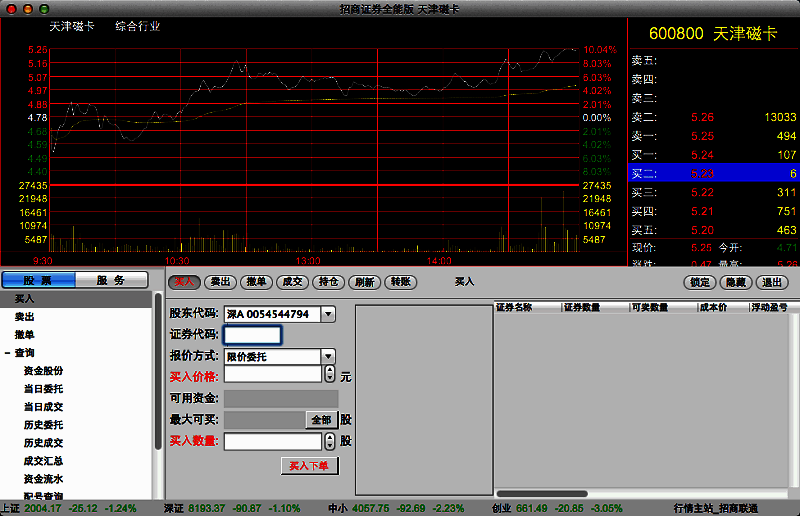Image resolution: width=800 pixels, height=516 pixels.
Task: Click the 证券代码 input field
Action: 252,335
